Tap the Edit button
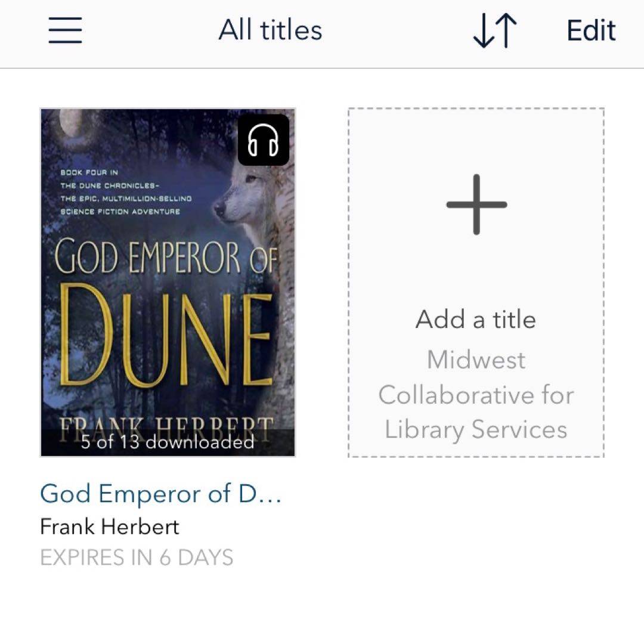Viewport: 644px width, 644px height. 591,30
